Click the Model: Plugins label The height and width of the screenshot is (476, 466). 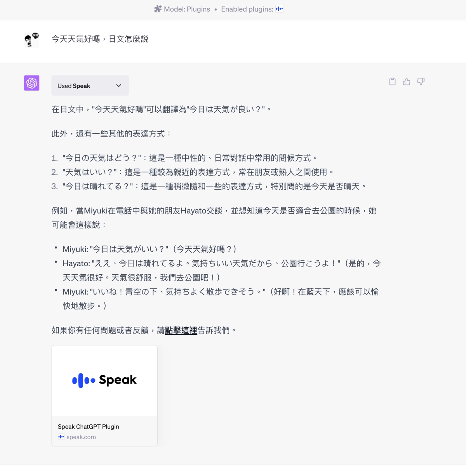(x=187, y=9)
